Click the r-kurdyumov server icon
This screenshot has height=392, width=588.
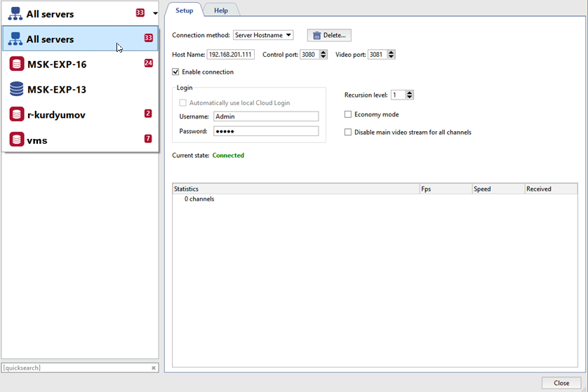16,114
